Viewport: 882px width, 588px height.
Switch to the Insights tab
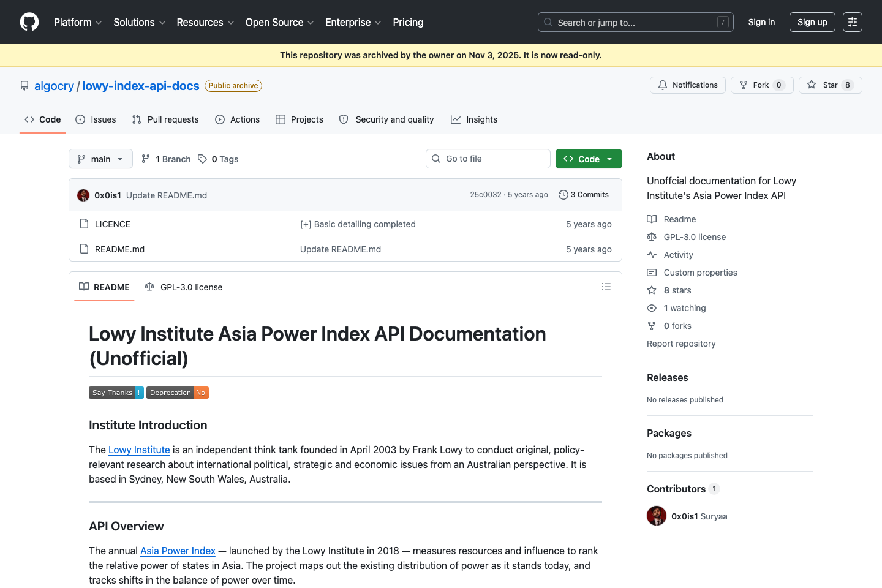pos(474,119)
